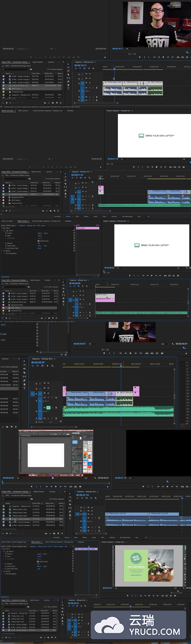Image resolution: width=191 pixels, height=644 pixels.
Task: Click the 00:00:10:11 timecode in the timeline panel
Action: click(81, 65)
